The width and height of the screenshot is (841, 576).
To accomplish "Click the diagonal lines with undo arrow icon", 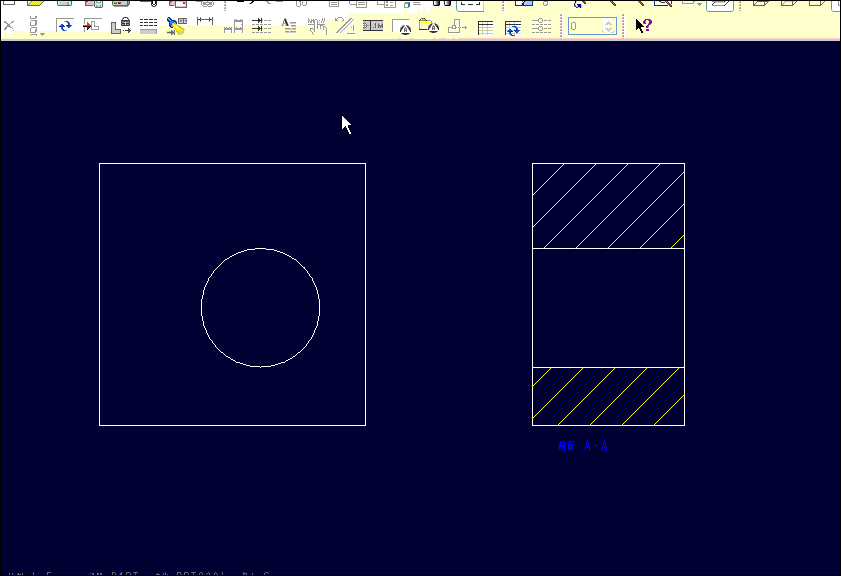I will point(345,26).
